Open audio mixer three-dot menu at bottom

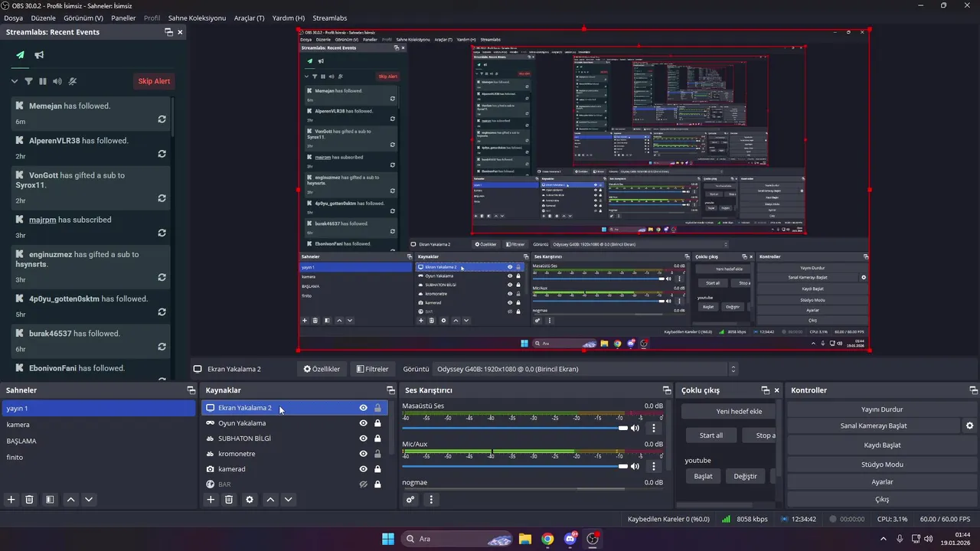coord(431,500)
